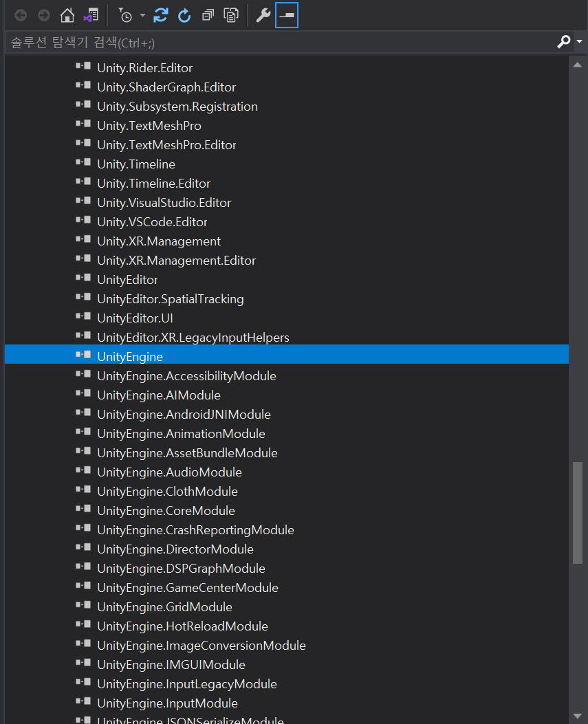This screenshot has height=724, width=588.
Task: Click the Back navigation arrow
Action: coord(21,15)
